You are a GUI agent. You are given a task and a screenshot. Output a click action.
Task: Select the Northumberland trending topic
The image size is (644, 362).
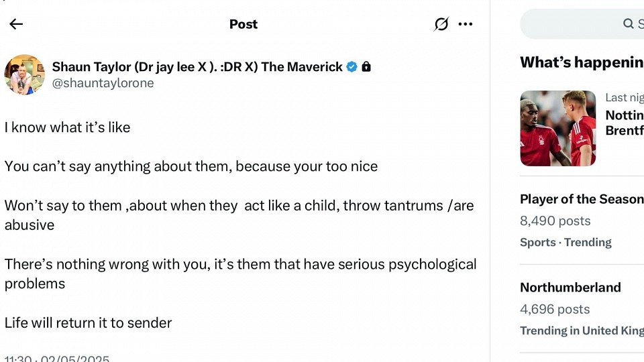tap(582, 308)
